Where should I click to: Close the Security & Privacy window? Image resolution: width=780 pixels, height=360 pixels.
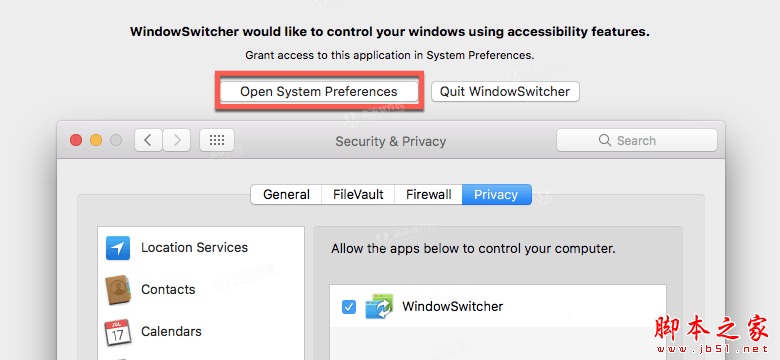pos(76,140)
